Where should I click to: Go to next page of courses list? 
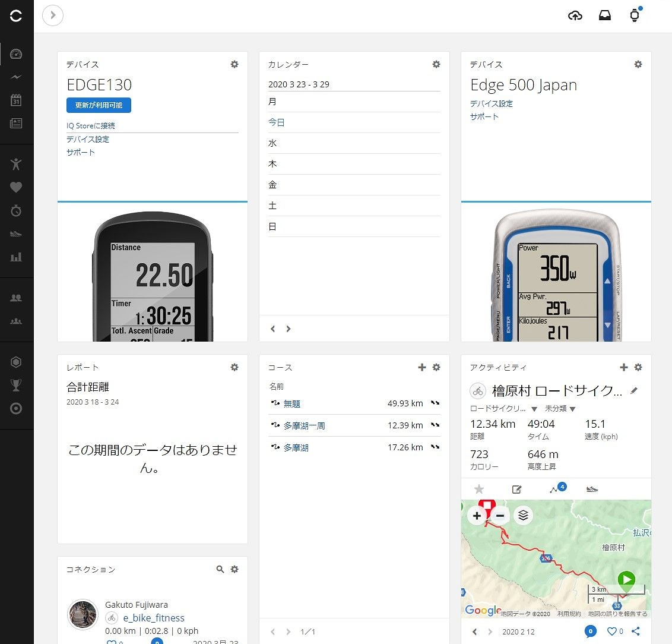tap(289, 632)
